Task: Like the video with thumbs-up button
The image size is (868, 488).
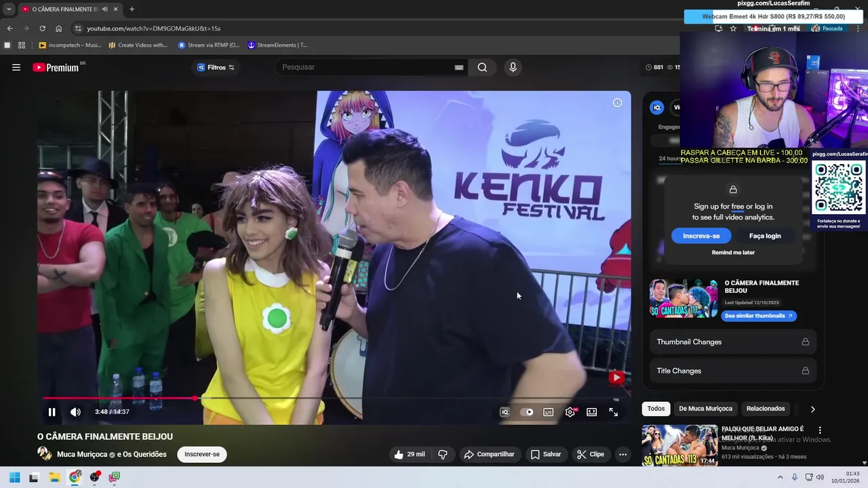Action: pos(410,454)
